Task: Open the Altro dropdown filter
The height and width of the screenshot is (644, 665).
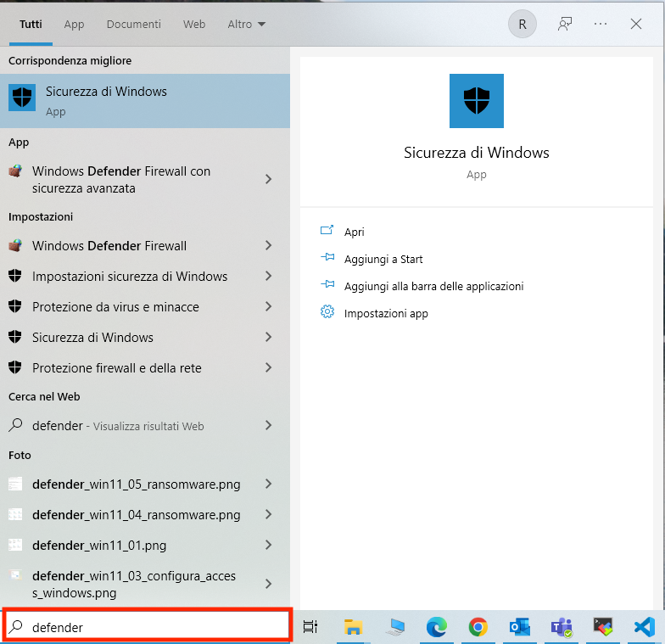Action: (x=246, y=24)
